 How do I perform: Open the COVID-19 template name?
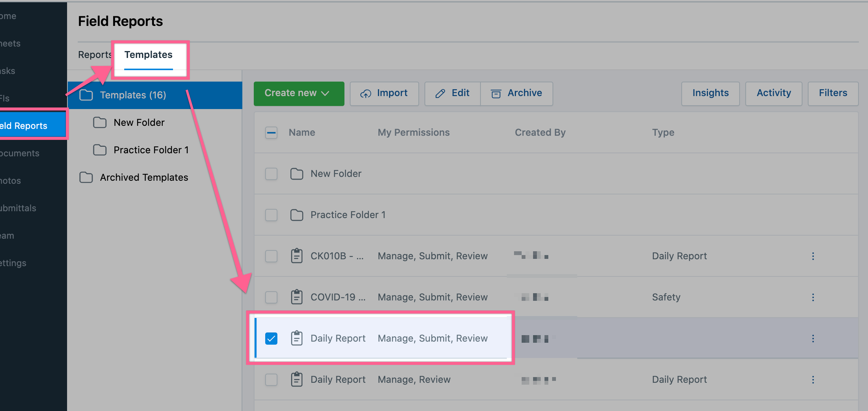click(338, 297)
